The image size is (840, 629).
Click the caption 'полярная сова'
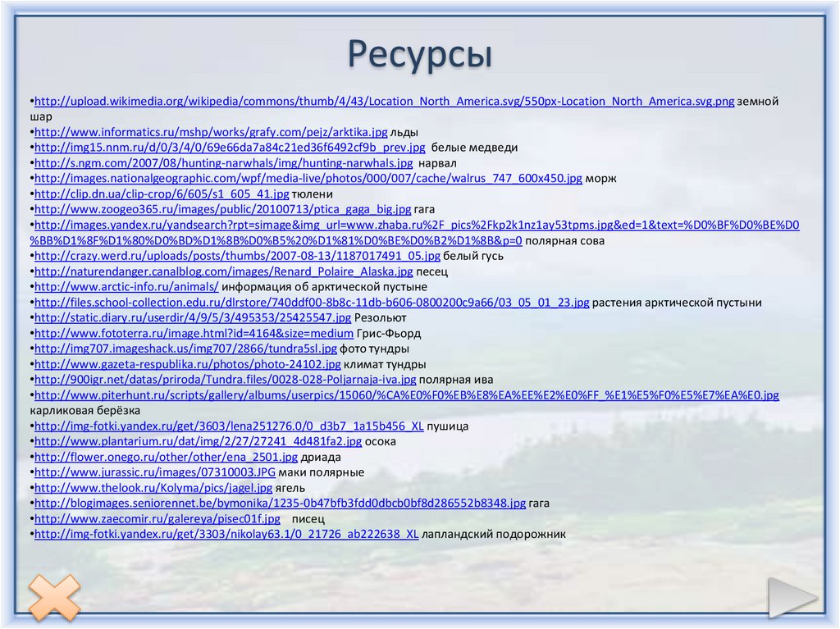(564, 241)
